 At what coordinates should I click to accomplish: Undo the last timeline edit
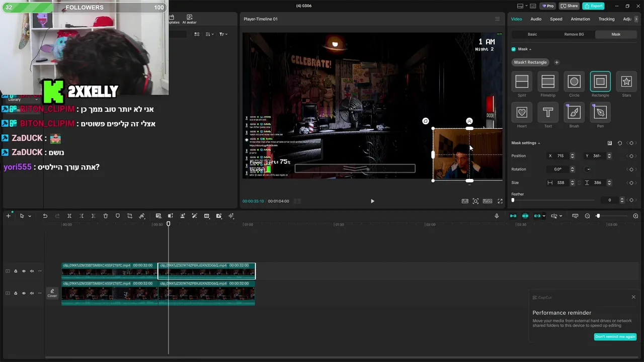point(45,216)
